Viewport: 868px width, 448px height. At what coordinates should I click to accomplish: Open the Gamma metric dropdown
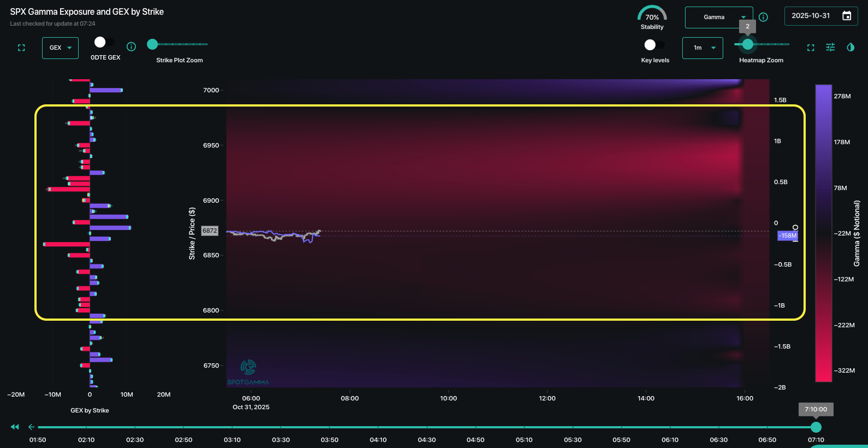coord(718,17)
